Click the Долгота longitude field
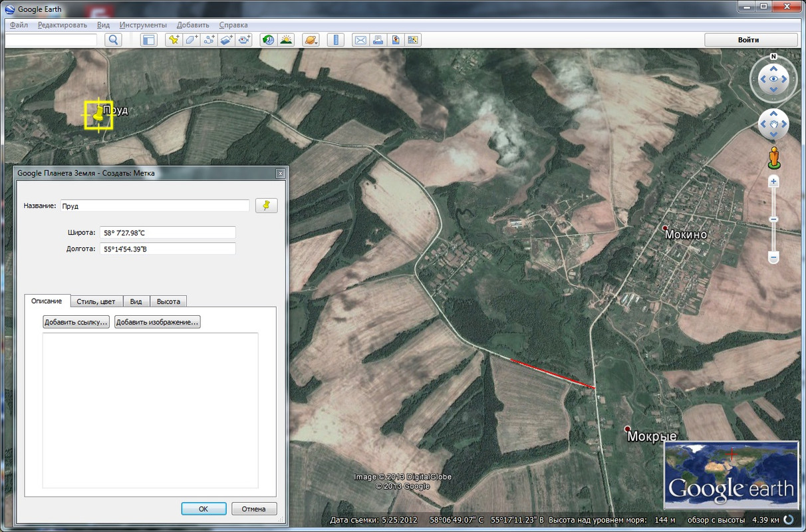This screenshot has width=806, height=532. point(168,248)
